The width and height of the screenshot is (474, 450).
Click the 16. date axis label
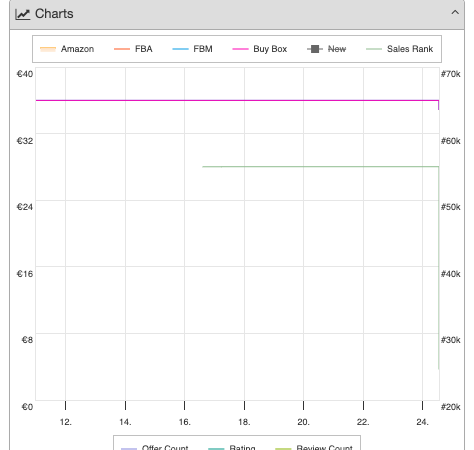point(185,422)
